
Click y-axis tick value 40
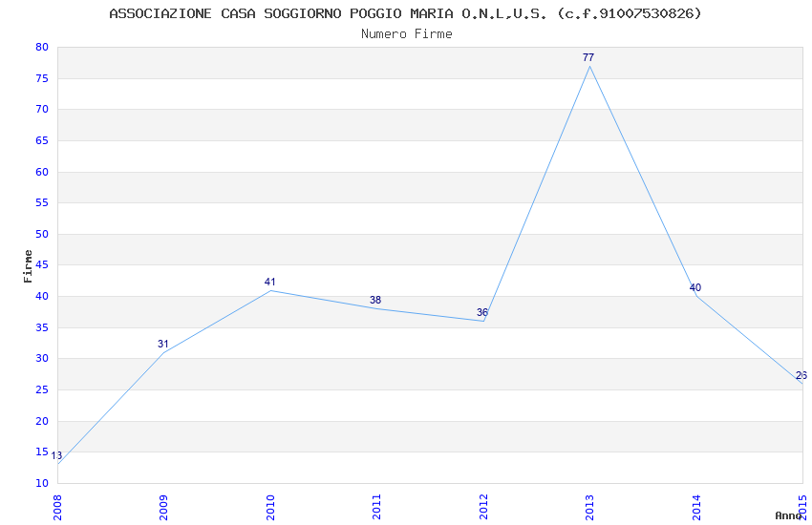(x=42, y=296)
